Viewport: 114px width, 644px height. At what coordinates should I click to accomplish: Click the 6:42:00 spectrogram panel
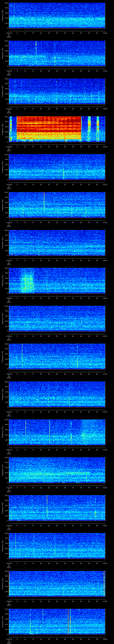tap(57, 432)
